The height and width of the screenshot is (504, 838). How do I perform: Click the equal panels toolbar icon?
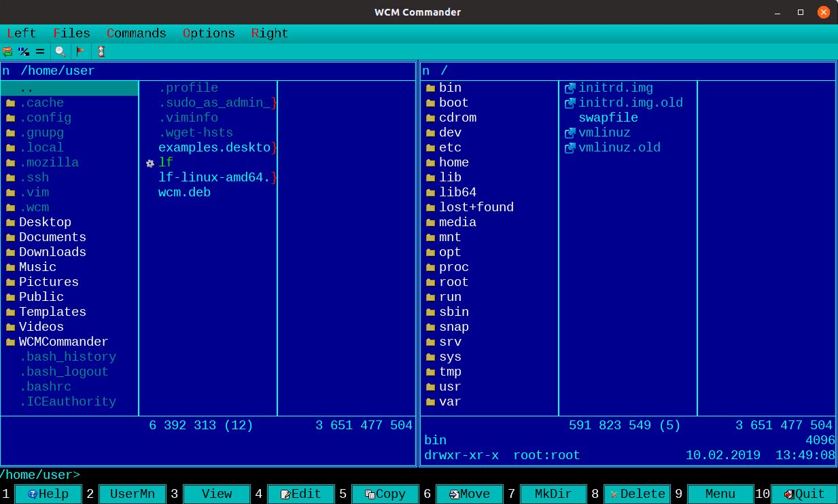pos(39,51)
